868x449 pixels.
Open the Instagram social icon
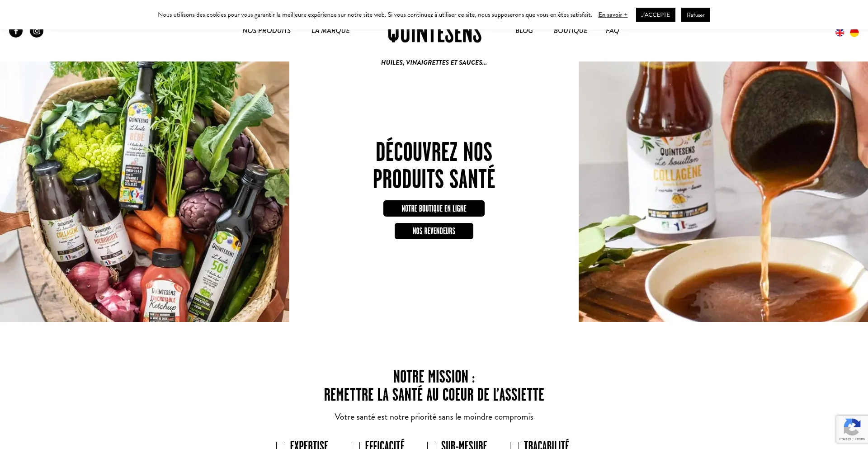pyautogui.click(x=37, y=32)
